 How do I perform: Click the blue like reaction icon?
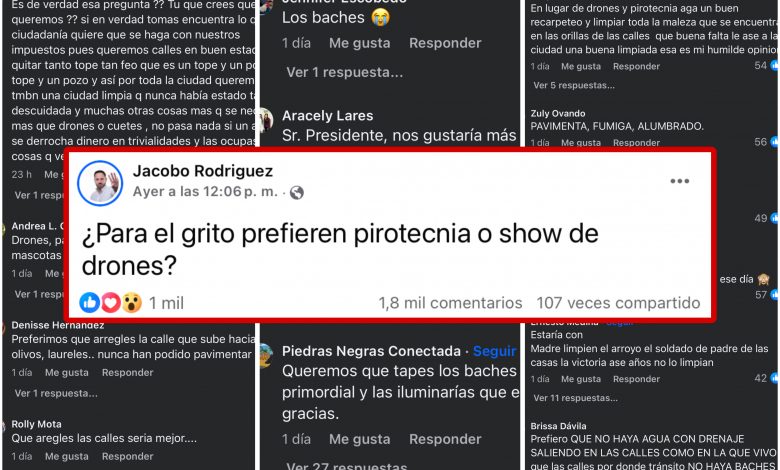[90, 302]
